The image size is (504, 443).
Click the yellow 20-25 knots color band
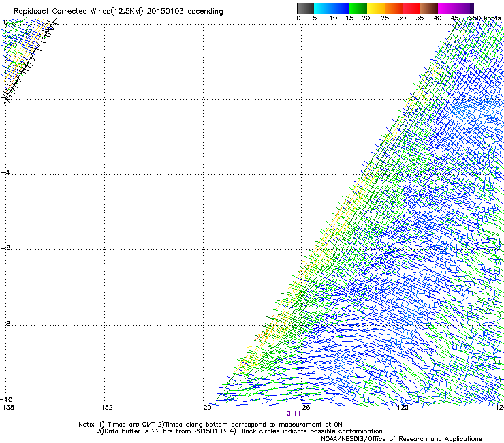376,8
